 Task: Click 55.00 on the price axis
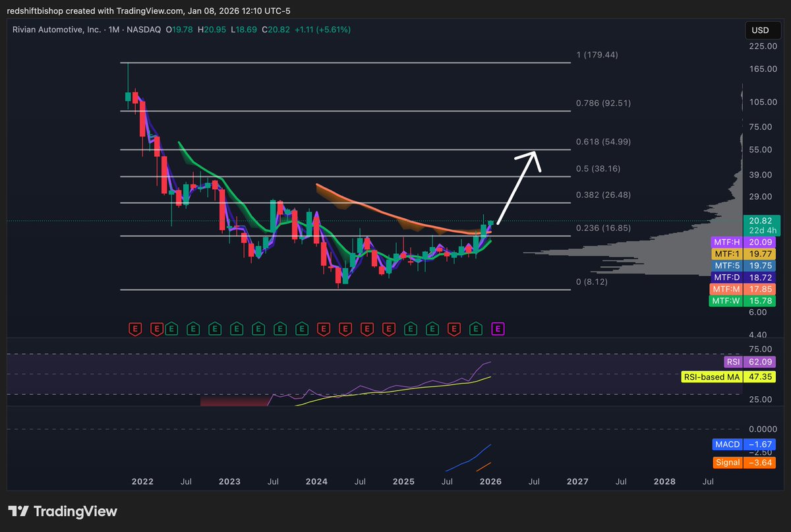(x=762, y=150)
